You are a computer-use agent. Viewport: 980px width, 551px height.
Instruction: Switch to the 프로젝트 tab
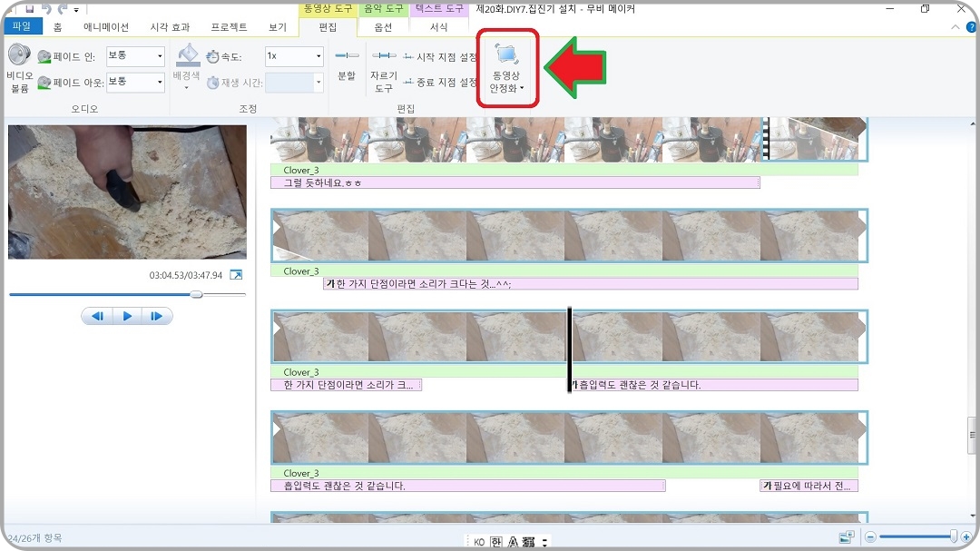point(229,27)
